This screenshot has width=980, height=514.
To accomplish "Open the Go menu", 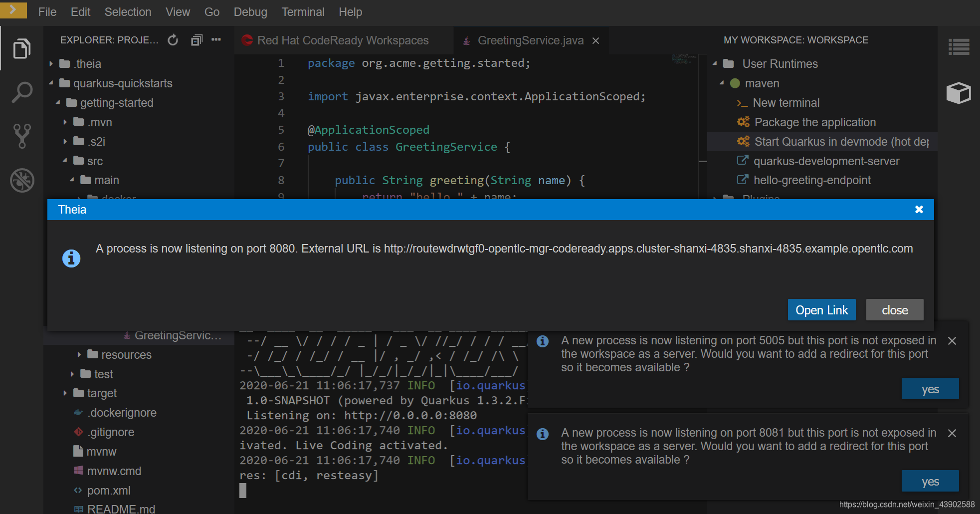I will [x=212, y=12].
